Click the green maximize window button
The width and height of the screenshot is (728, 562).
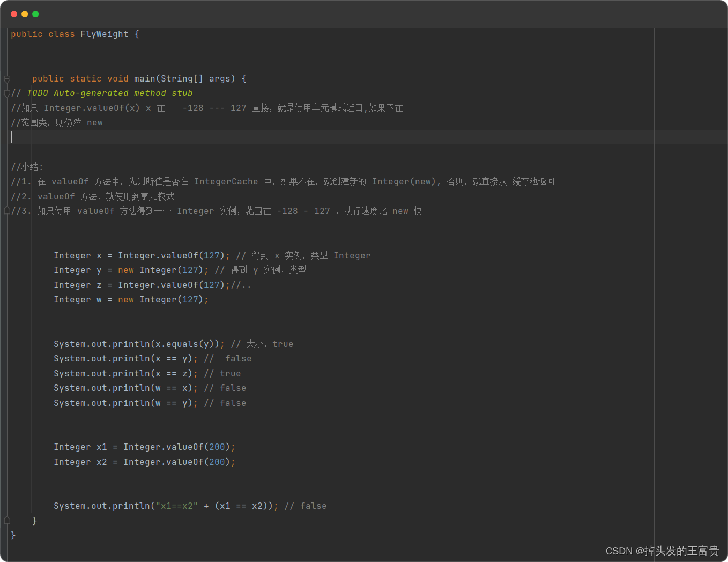point(35,14)
